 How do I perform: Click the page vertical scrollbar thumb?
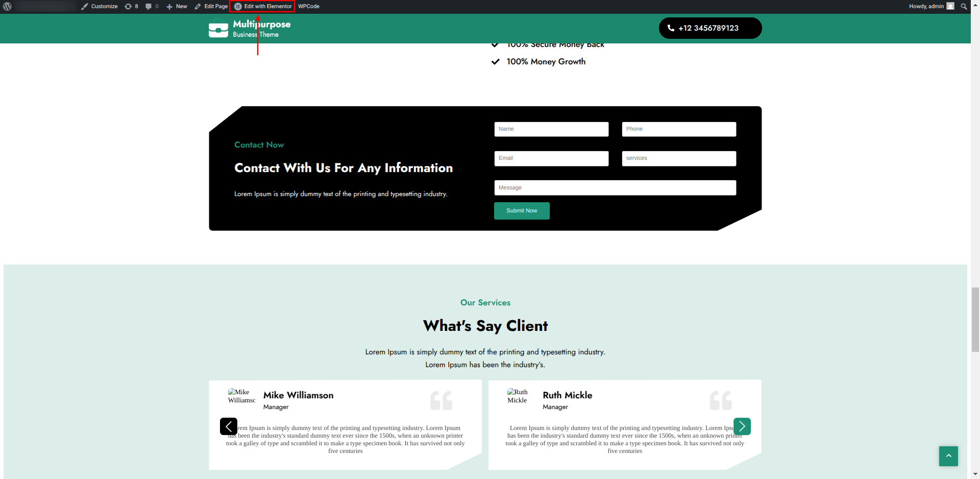(975, 320)
